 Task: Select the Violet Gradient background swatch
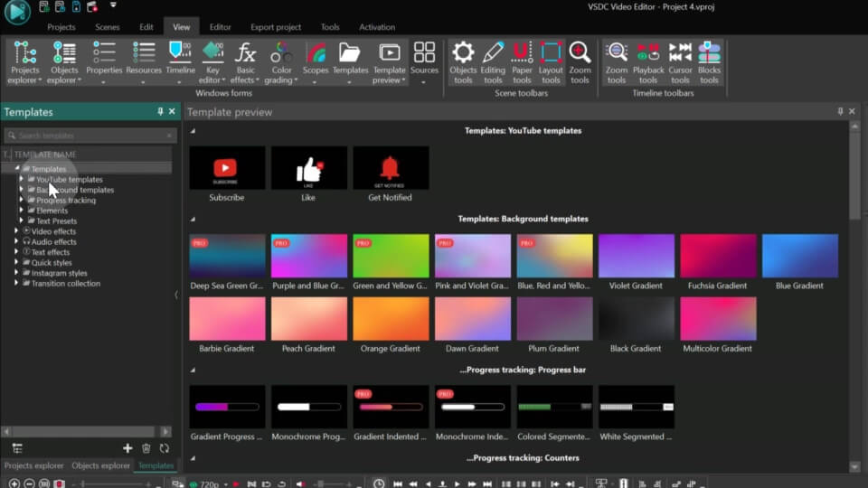pos(637,256)
